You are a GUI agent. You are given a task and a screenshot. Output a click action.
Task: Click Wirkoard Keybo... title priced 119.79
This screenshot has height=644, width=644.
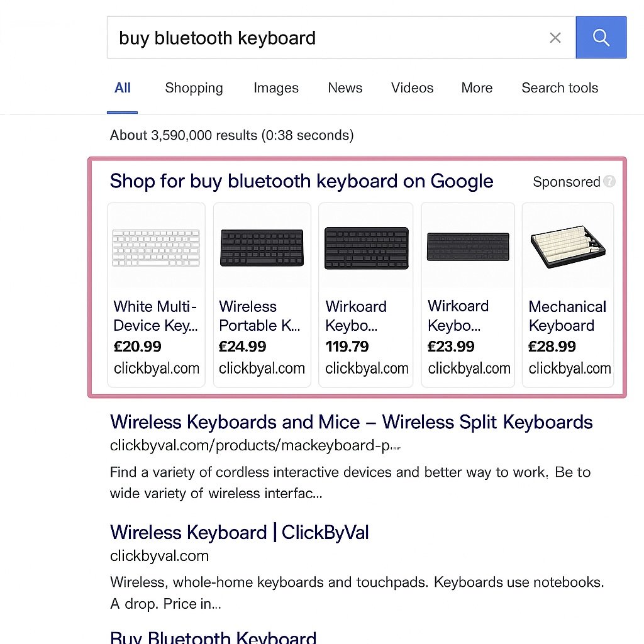pos(356,316)
